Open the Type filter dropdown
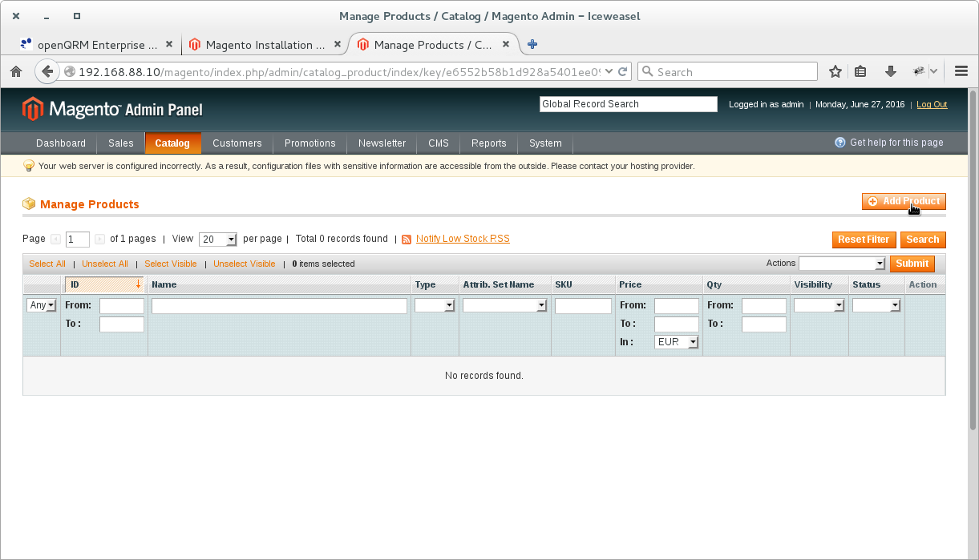979x560 pixels. point(435,305)
